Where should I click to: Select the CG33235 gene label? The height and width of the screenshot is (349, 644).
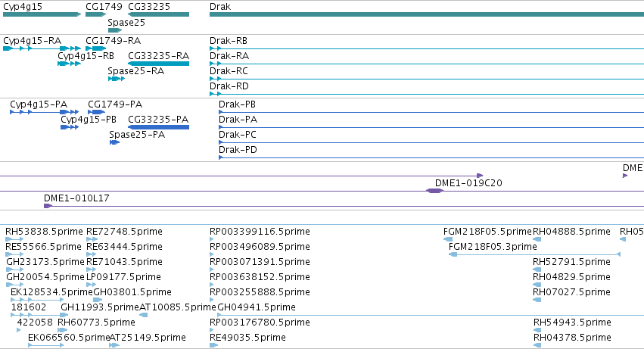tap(149, 7)
